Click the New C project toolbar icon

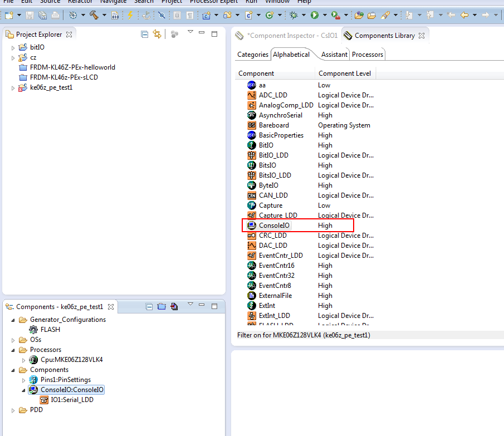206,15
